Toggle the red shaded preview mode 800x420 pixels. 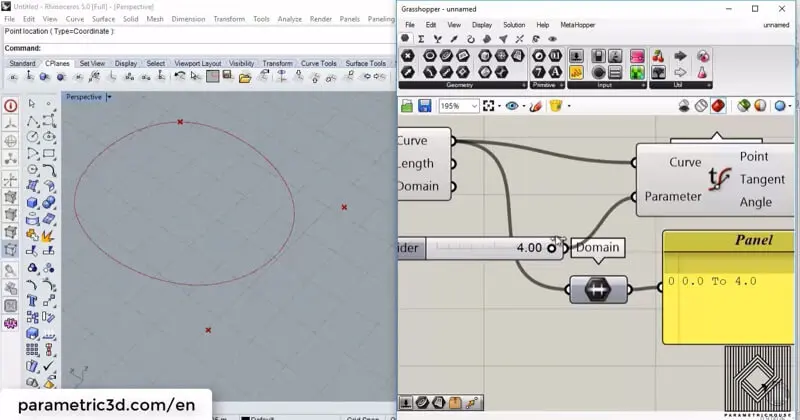pos(718,106)
